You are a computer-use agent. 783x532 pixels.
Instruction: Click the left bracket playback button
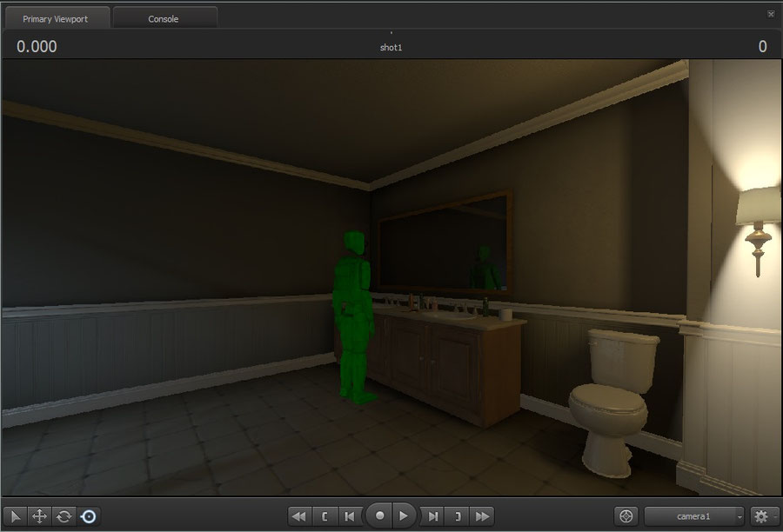(x=325, y=516)
